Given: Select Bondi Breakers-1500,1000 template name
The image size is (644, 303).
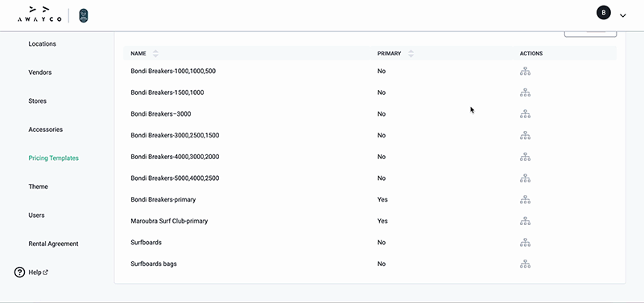Looking at the screenshot, I should 167,92.
